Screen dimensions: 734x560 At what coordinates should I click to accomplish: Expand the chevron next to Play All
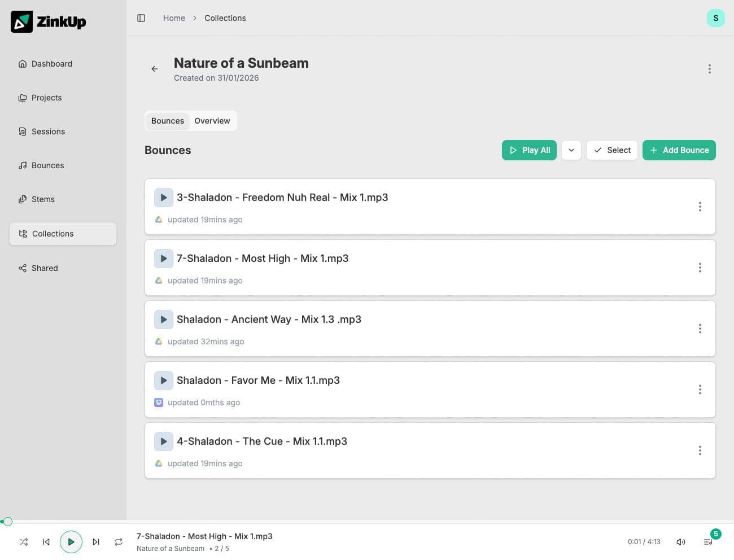[571, 150]
